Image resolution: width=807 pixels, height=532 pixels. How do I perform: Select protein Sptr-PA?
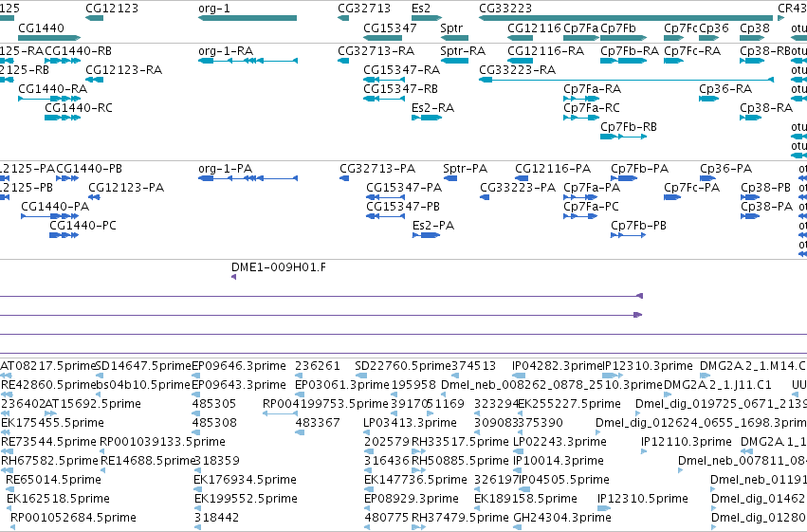pos(450,178)
